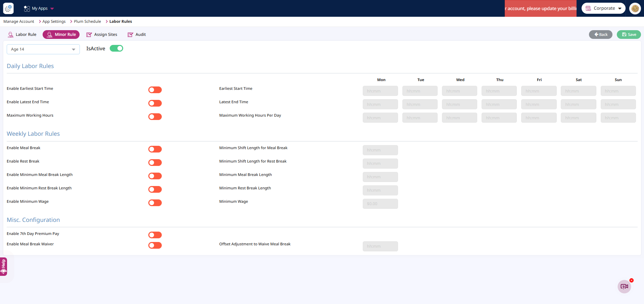Image resolution: width=644 pixels, height=304 pixels.
Task: Click the settings gear logo icon
Action: point(8,8)
